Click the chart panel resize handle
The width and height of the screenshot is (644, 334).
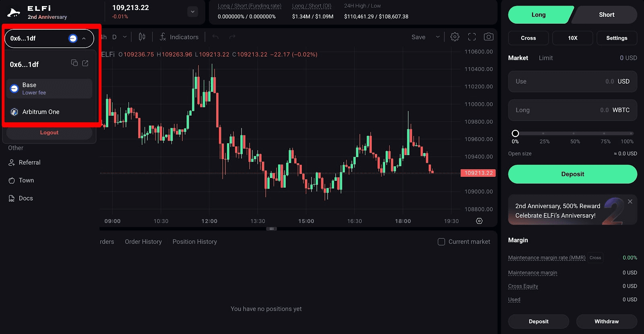(271, 229)
